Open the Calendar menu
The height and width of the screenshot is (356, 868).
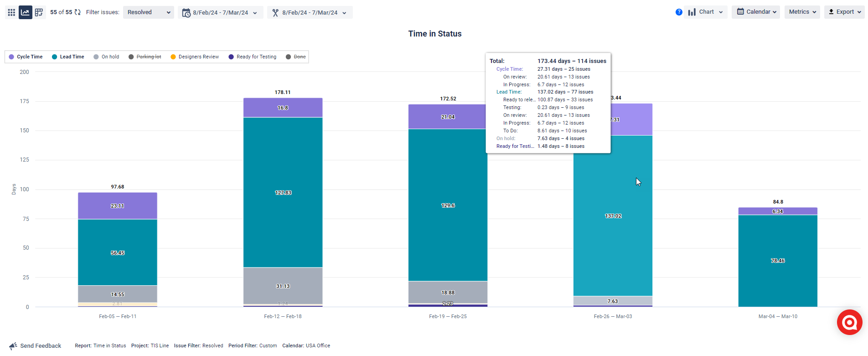755,12
